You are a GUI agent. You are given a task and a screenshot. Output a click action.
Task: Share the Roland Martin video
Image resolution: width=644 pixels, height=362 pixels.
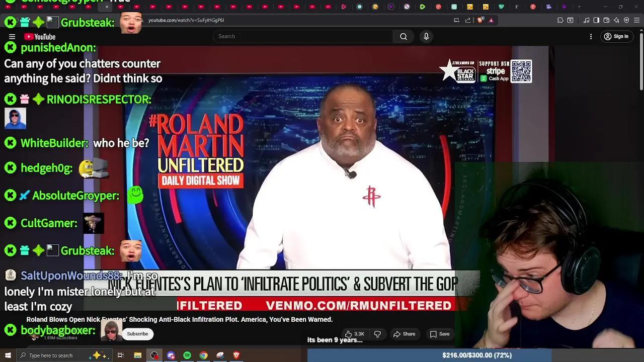[x=405, y=334]
